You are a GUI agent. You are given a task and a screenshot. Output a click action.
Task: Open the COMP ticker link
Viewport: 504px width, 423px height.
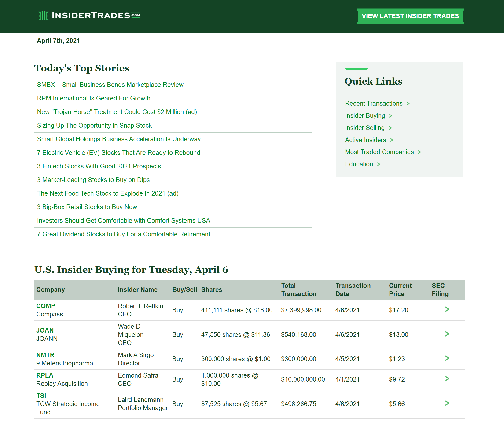(x=46, y=306)
